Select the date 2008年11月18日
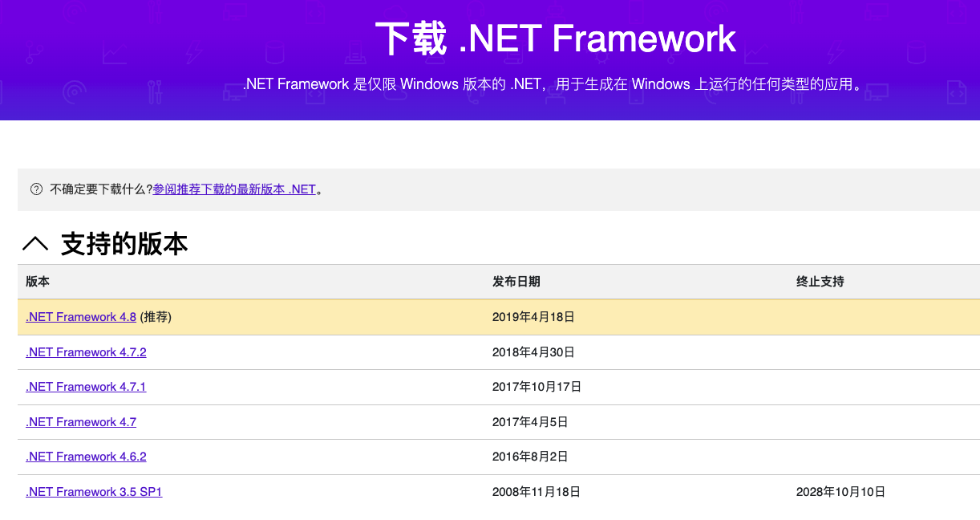The height and width of the screenshot is (520, 980). tap(537, 492)
